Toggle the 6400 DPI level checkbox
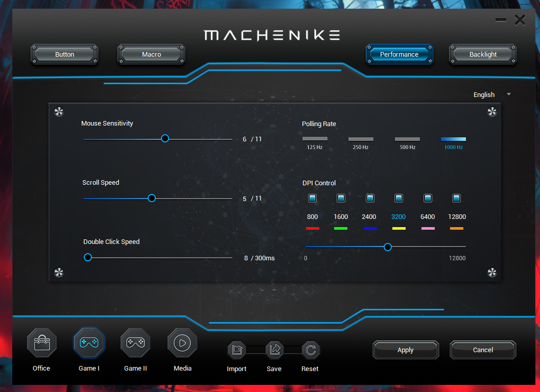 coord(428,198)
